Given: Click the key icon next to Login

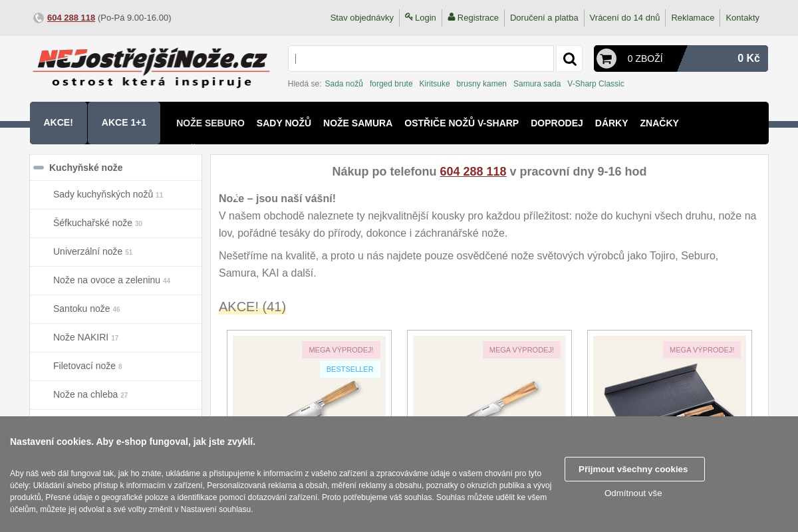Looking at the screenshot, I should pos(408,17).
